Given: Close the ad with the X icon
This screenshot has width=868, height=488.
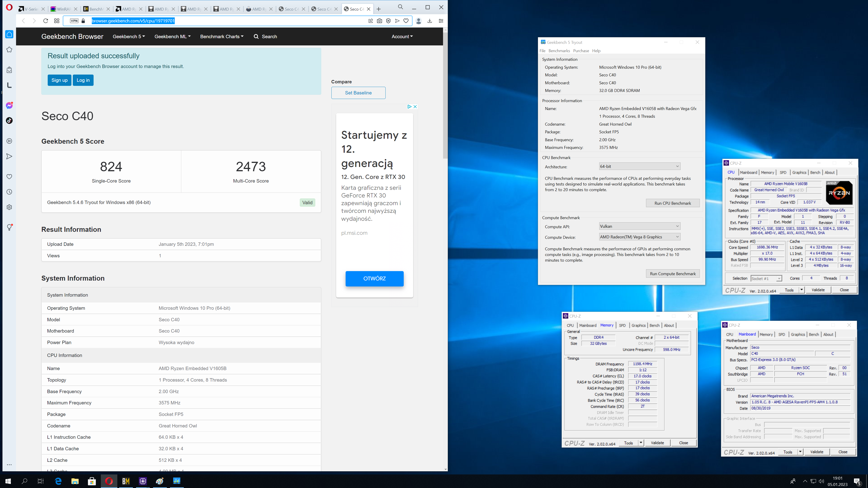Looking at the screenshot, I should point(415,106).
